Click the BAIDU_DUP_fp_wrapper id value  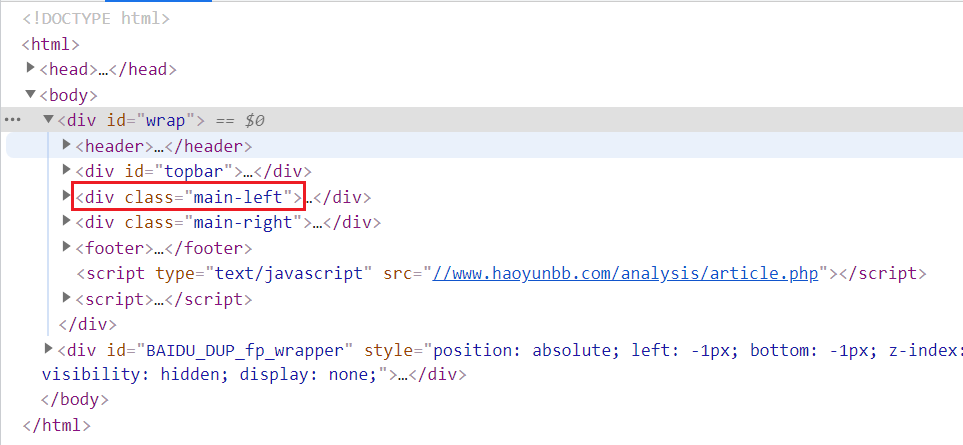coord(245,350)
